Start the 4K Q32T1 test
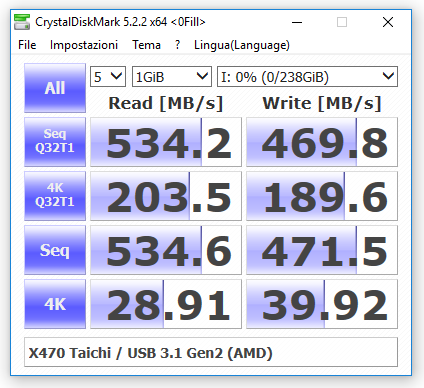424x388 pixels. [x=55, y=196]
